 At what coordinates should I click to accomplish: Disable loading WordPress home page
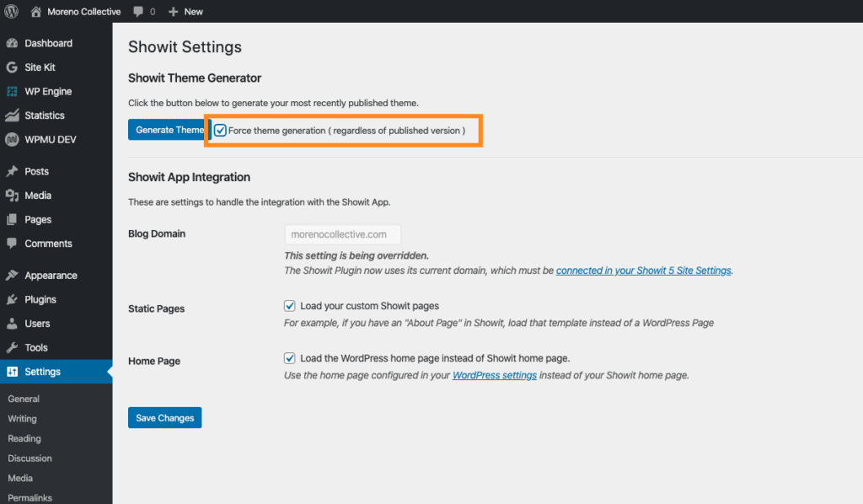pos(289,357)
